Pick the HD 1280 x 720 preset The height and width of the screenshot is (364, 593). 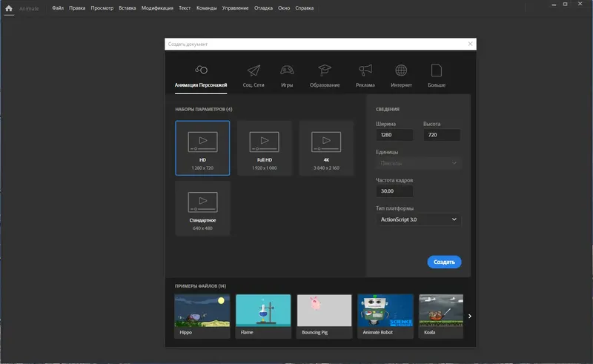202,148
